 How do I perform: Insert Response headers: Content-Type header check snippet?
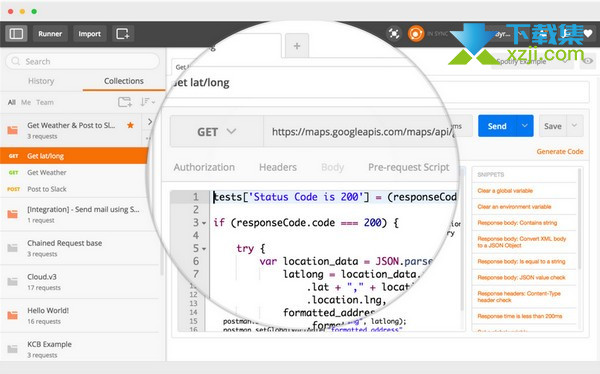tap(519, 297)
